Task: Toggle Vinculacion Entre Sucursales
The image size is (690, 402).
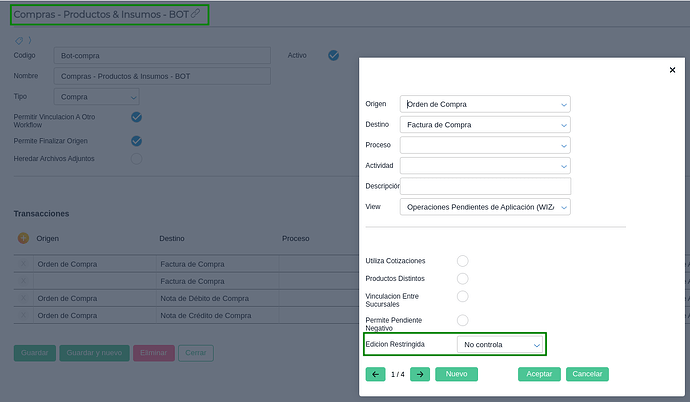Action: (x=462, y=296)
